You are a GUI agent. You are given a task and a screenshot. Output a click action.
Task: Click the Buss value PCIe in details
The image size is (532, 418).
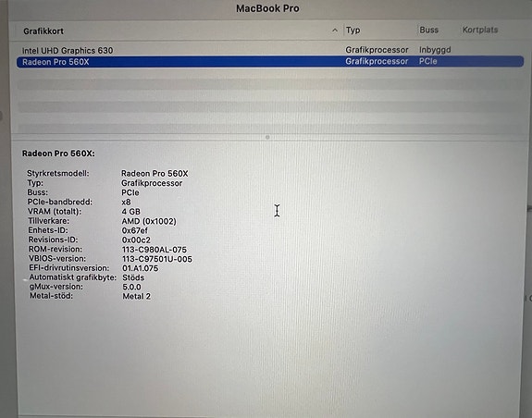130,192
